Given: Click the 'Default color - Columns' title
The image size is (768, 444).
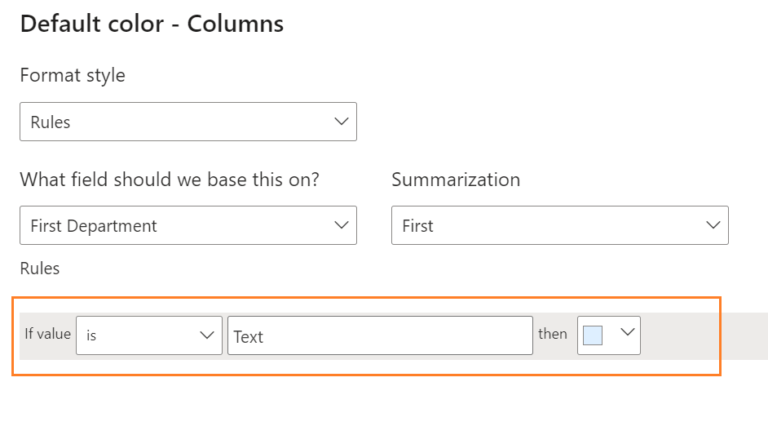Looking at the screenshot, I should pyautogui.click(x=152, y=24).
